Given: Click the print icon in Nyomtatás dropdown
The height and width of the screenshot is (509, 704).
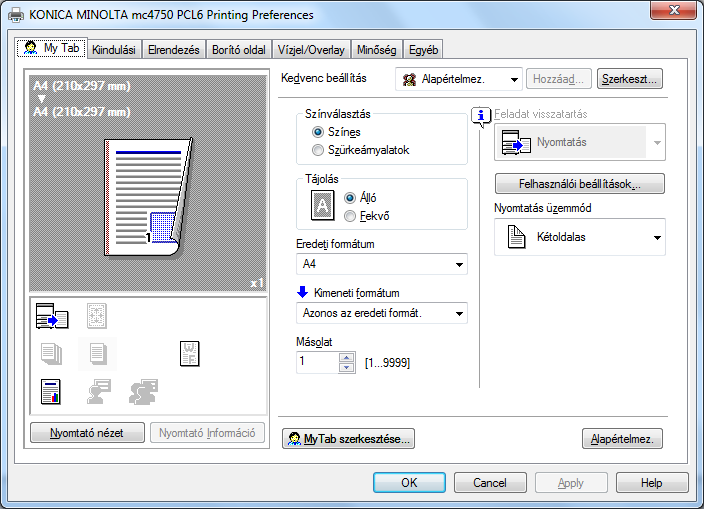Looking at the screenshot, I should tap(516, 142).
